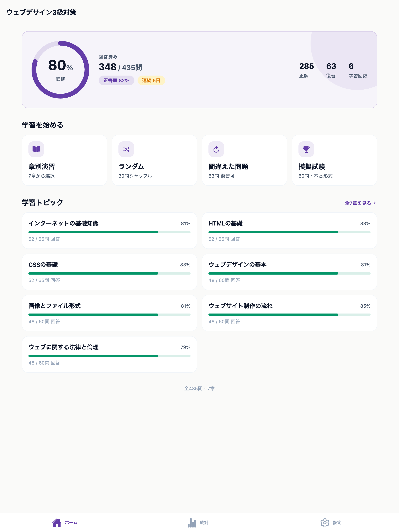Click the 63 復習 stat
This screenshot has width=399, height=532.
click(331, 70)
